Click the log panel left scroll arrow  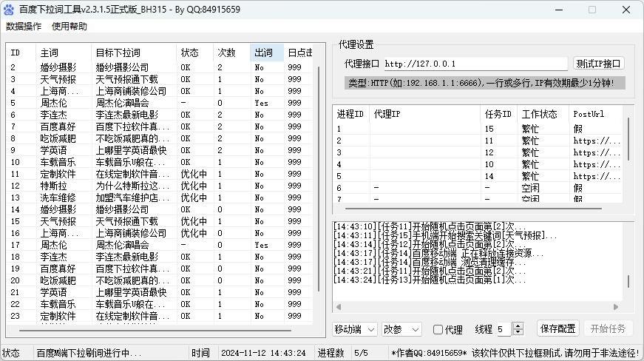point(339,307)
